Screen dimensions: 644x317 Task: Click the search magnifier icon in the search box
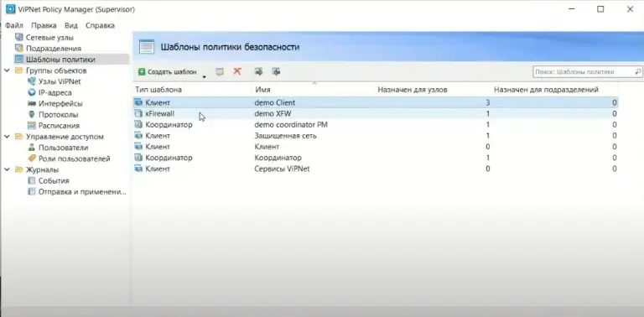point(638,71)
